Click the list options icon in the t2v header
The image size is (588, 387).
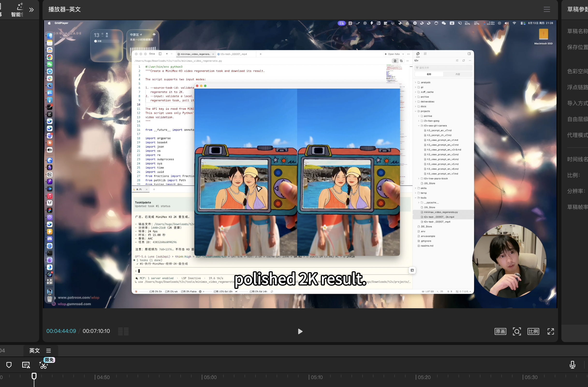click(x=457, y=60)
